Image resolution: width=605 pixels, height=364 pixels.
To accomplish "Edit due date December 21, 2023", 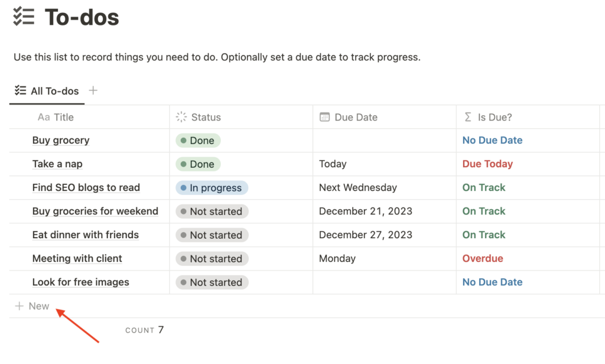I will (x=366, y=212).
